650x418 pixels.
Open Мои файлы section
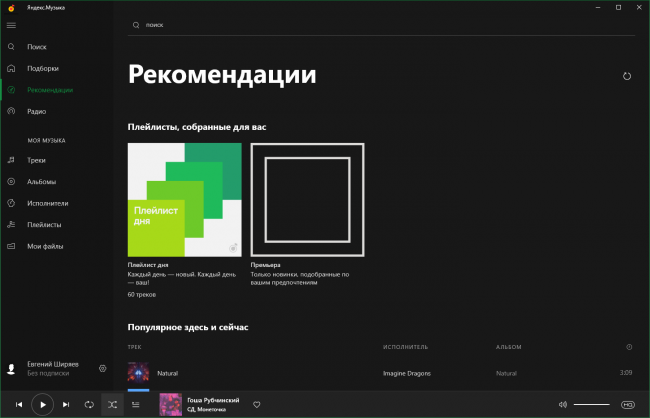pos(45,246)
